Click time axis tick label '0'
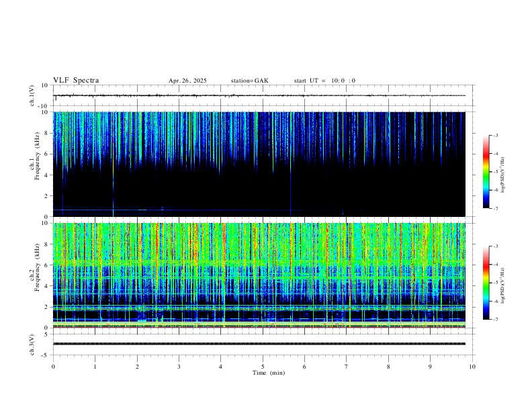Viewport: 532px width, 411px height. 53,367
